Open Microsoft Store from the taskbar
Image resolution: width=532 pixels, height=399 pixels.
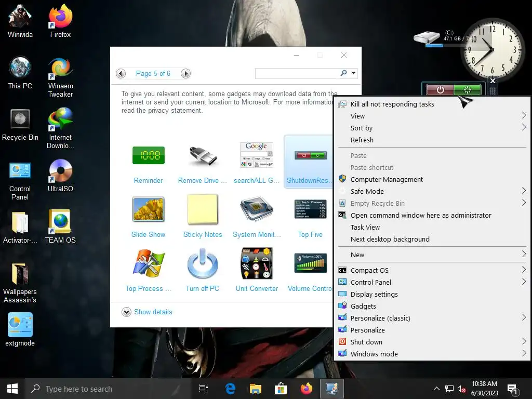(x=281, y=389)
